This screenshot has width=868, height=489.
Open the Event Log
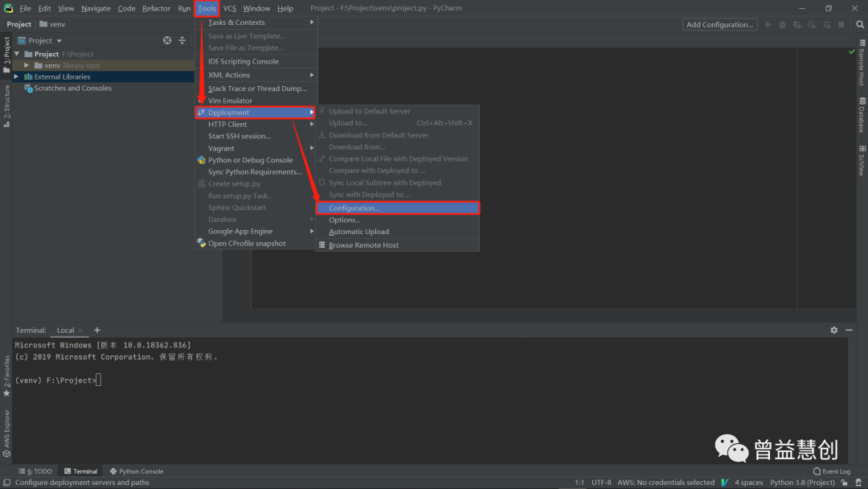coord(832,471)
